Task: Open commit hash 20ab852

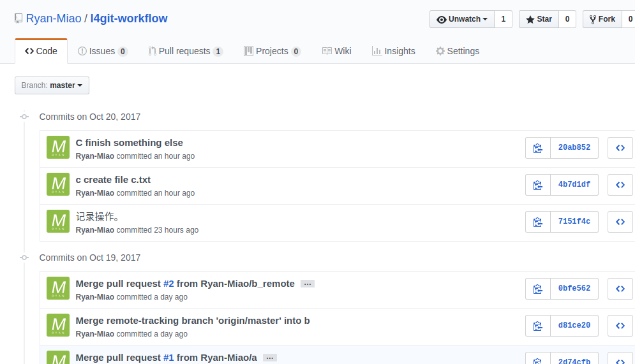Action: (574, 148)
